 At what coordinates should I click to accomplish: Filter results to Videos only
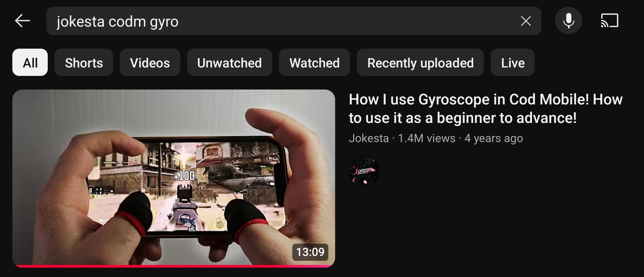[x=150, y=62]
